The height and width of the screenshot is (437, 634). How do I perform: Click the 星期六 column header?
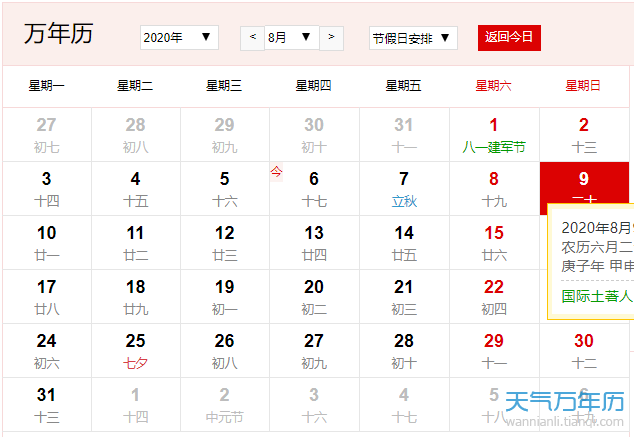tap(494, 86)
